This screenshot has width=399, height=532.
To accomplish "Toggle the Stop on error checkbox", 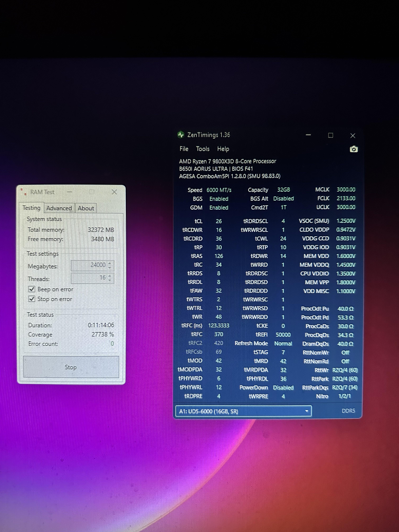I will (32, 299).
